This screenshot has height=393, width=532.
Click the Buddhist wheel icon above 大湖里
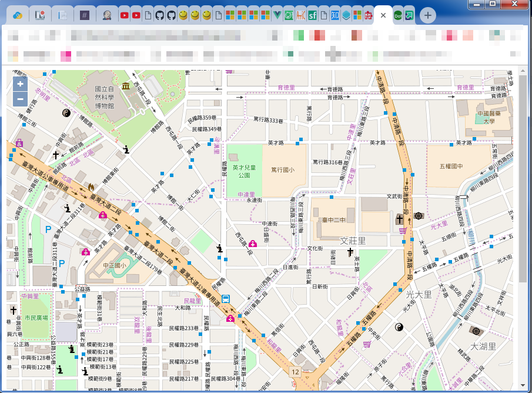pos(476,331)
